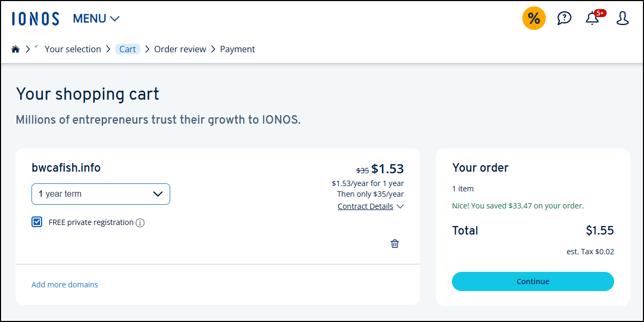Click the Continue button
Image resolution: width=644 pixels, height=322 pixels.
pos(532,281)
